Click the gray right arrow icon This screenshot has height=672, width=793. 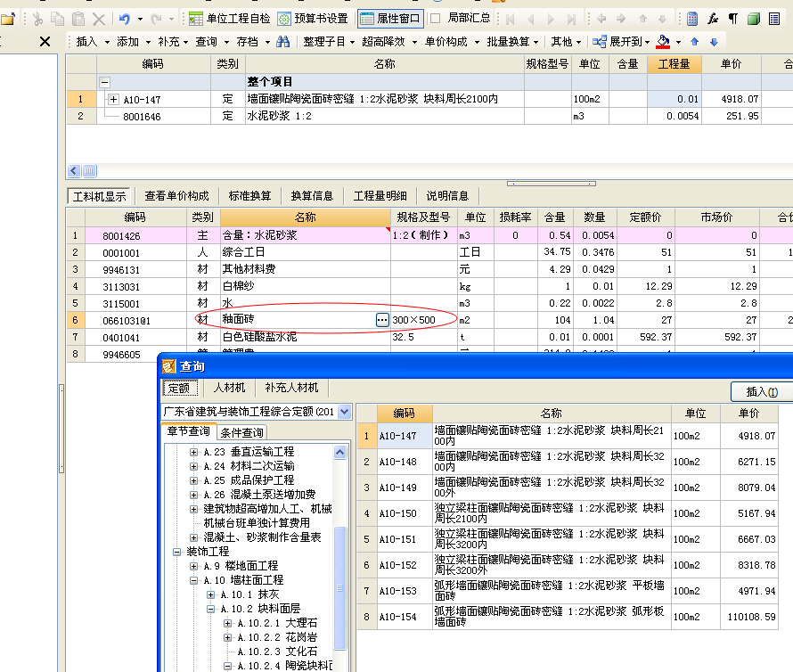point(621,19)
